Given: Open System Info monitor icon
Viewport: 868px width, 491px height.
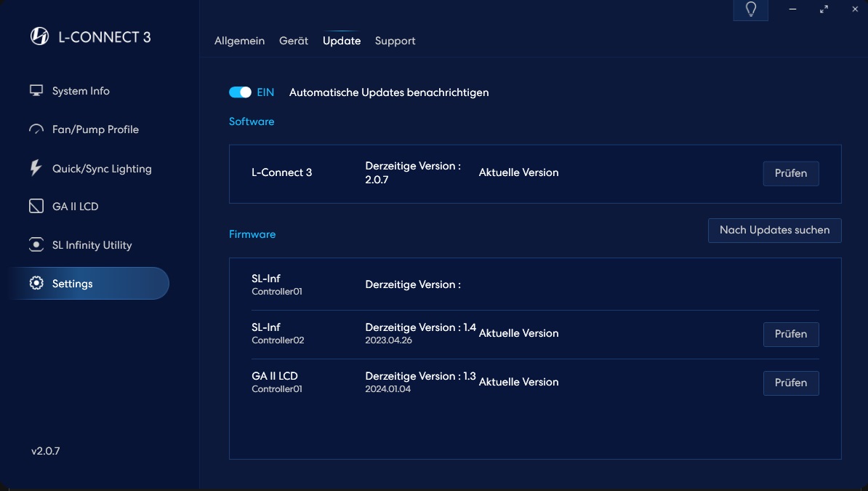Looking at the screenshot, I should (36, 90).
